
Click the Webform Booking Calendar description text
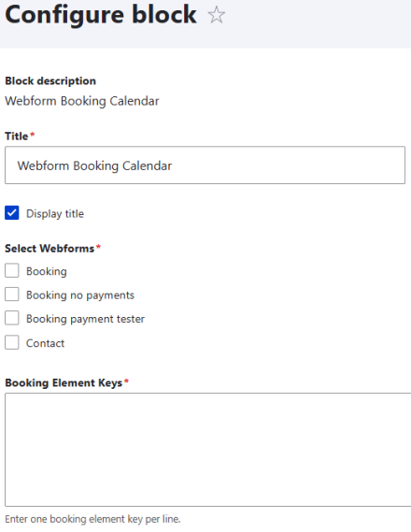click(82, 101)
